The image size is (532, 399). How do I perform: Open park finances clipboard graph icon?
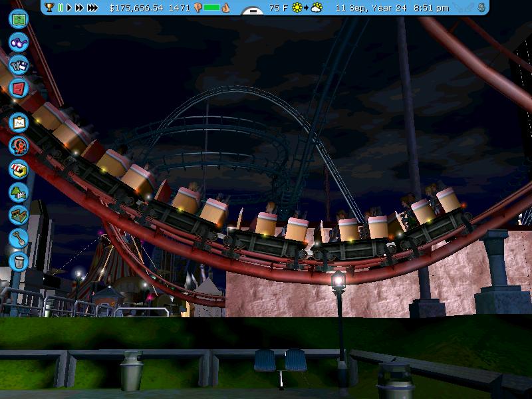tap(19, 123)
